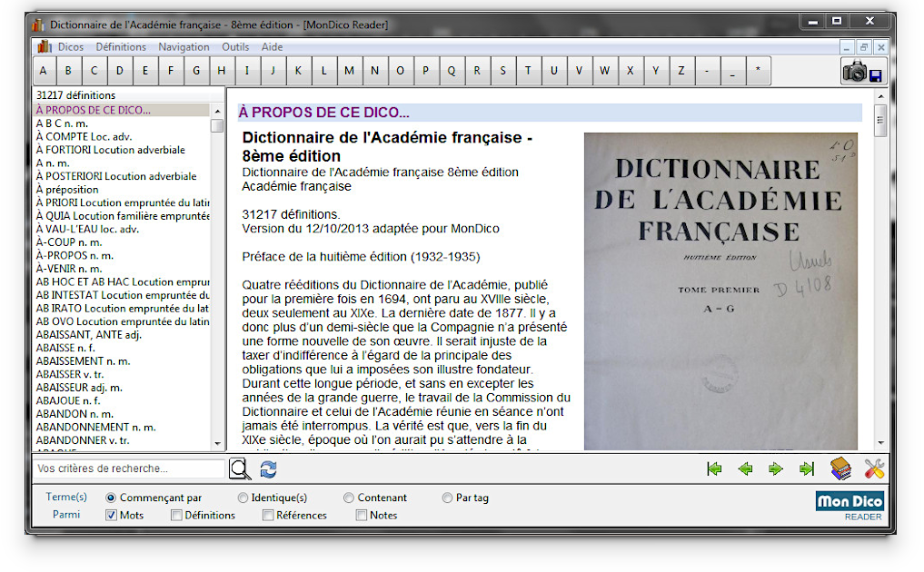Click letter Q button
This screenshot has width=924, height=572.
click(452, 71)
